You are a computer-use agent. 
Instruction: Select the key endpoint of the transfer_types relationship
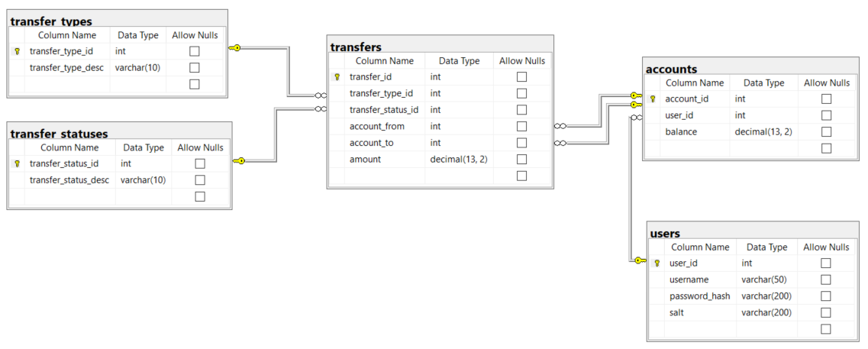pos(234,48)
